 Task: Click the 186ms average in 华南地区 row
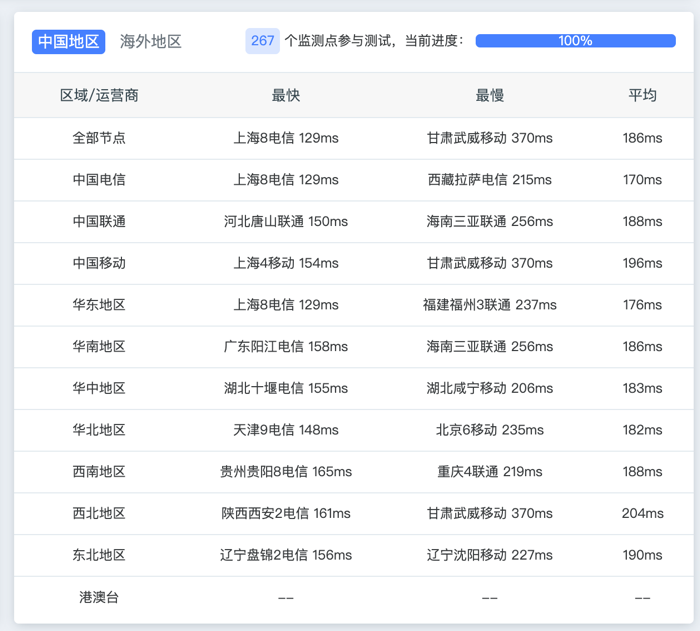(x=642, y=347)
